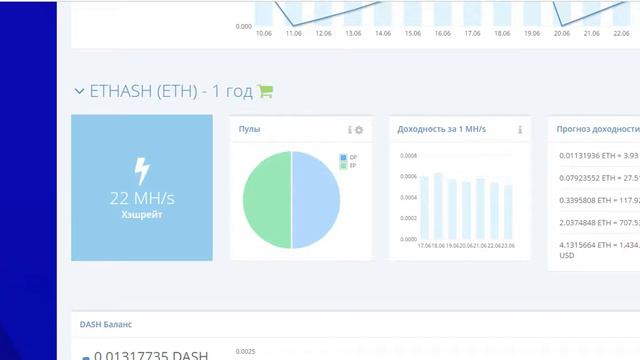Viewport: 640px width, 360px height.
Task: Click the Доходность за 1 MH/s title
Action: [x=442, y=129]
